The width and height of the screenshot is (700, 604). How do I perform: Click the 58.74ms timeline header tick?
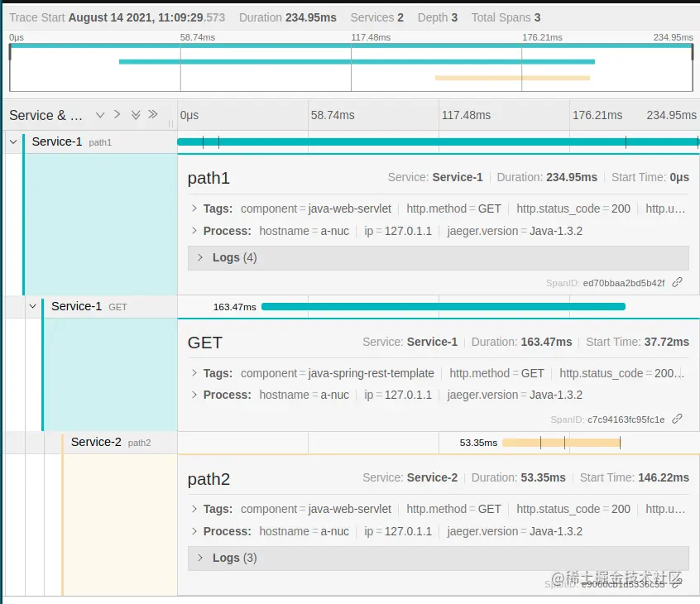tap(333, 115)
